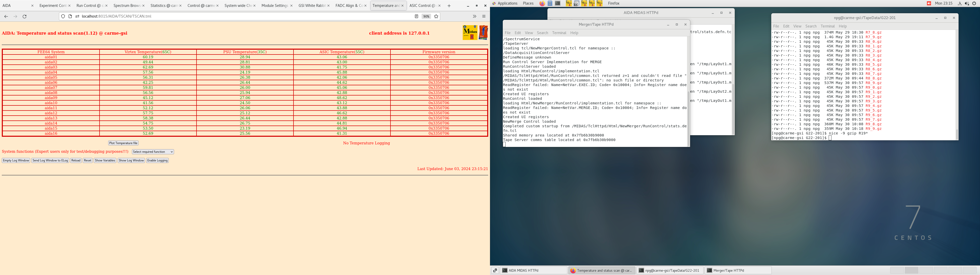Bookmark this page with the star icon
The width and height of the screenshot is (980, 275).
[x=436, y=16]
